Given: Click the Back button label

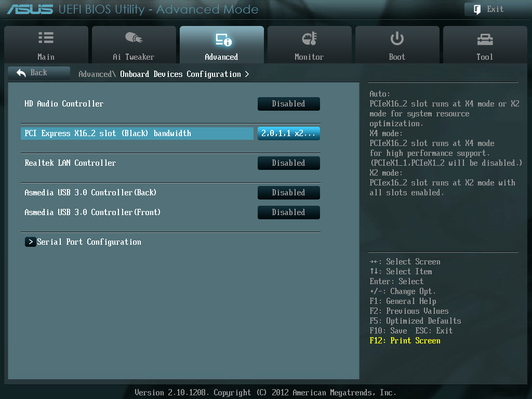Looking at the screenshot, I should [x=38, y=73].
